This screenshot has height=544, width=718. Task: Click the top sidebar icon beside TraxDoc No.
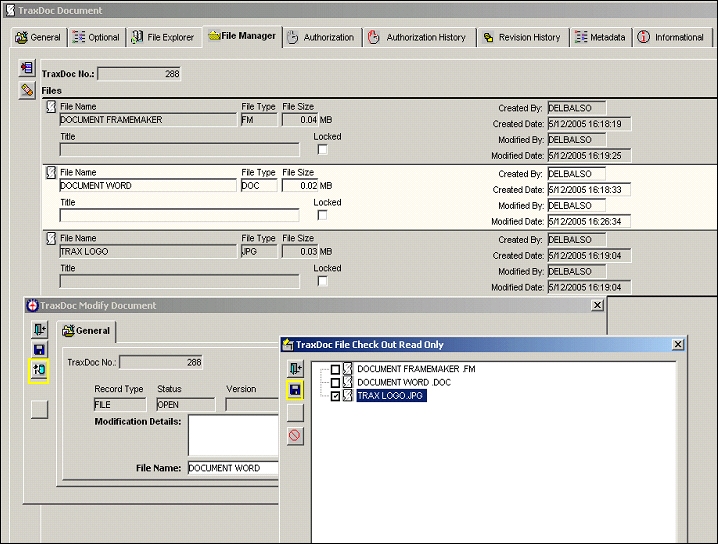click(27, 68)
